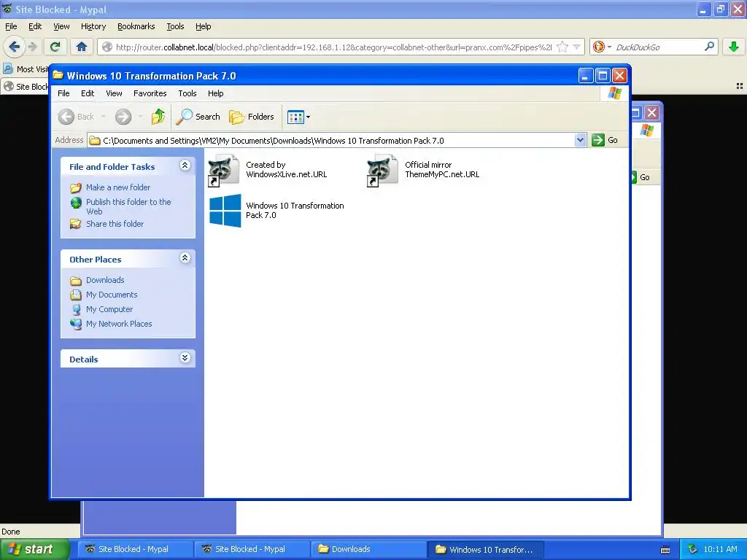This screenshot has width=747, height=560.
Task: Open the Explorer window's Tools menu
Action: (187, 93)
